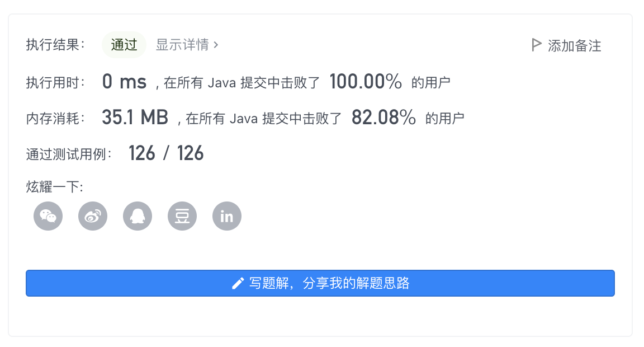Viewport: 644px width, 347px height.
Task: Click the 内存消耗 label
Action: 55,118
